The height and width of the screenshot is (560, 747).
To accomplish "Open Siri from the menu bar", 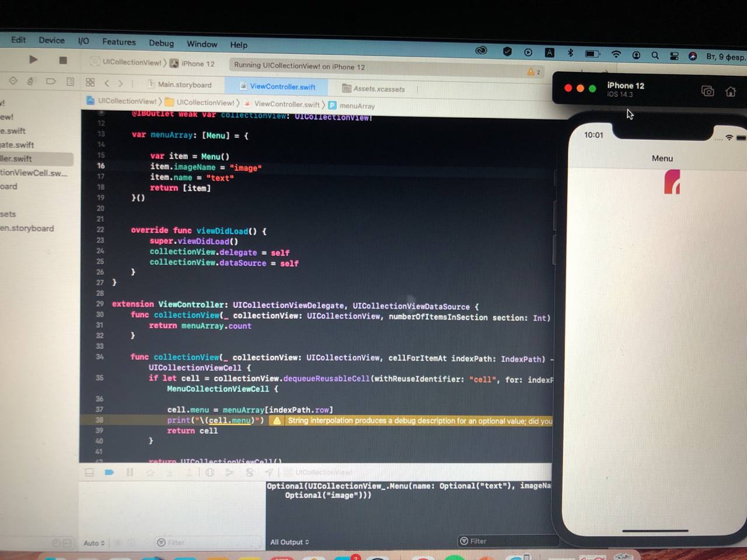I will point(693,56).
